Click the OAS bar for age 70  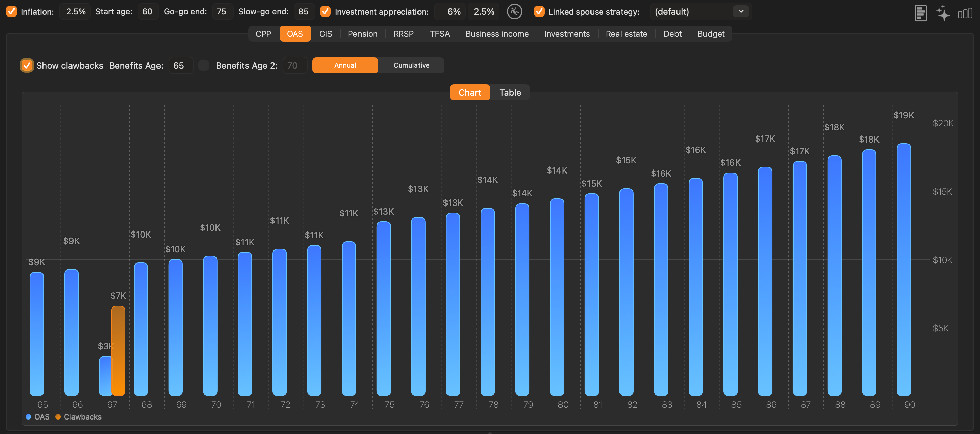(x=210, y=326)
